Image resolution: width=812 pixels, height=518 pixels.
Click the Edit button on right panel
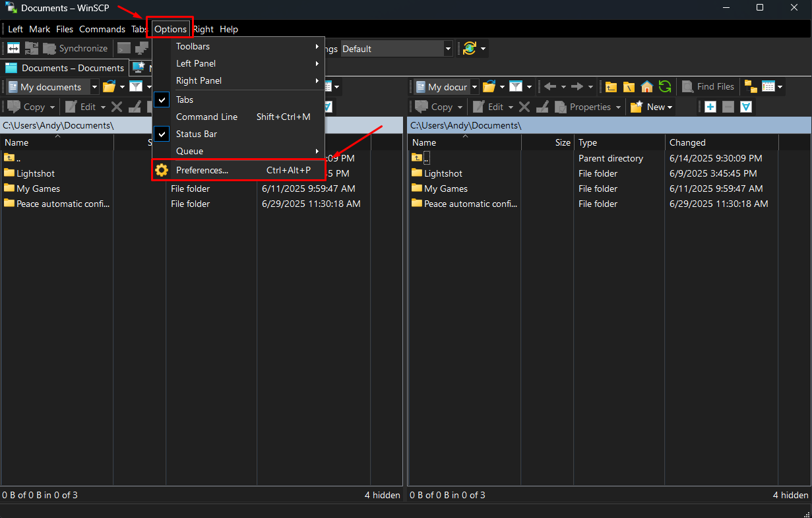[492, 106]
